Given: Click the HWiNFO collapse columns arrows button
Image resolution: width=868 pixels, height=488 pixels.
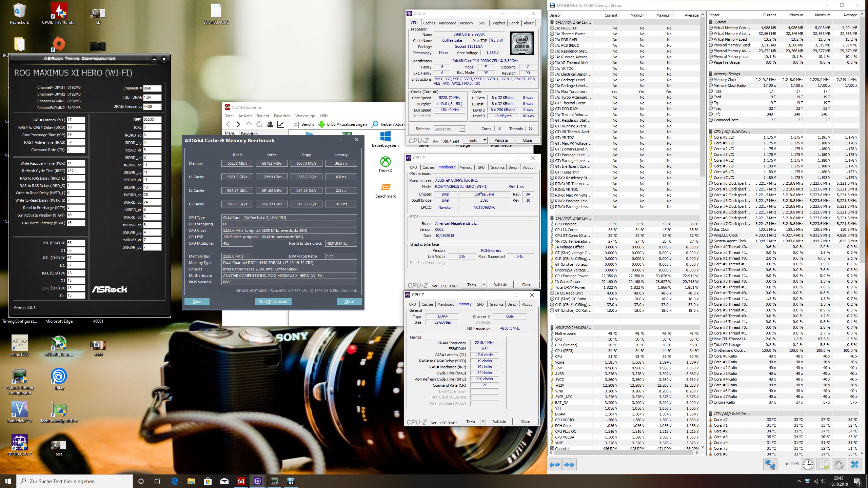Looking at the screenshot, I should [x=570, y=465].
